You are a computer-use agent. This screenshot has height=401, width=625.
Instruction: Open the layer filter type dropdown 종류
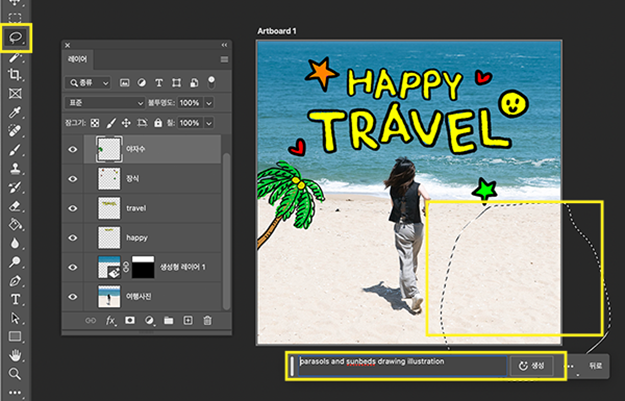click(89, 82)
